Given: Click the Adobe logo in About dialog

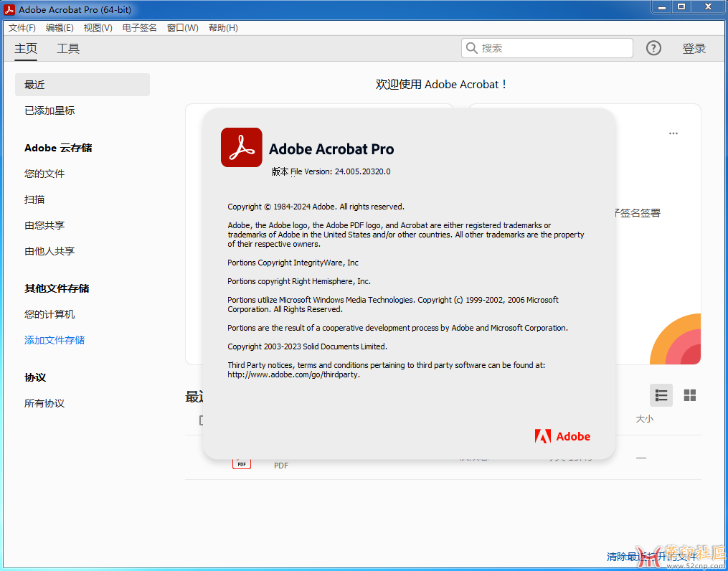Looking at the screenshot, I should click(x=563, y=436).
